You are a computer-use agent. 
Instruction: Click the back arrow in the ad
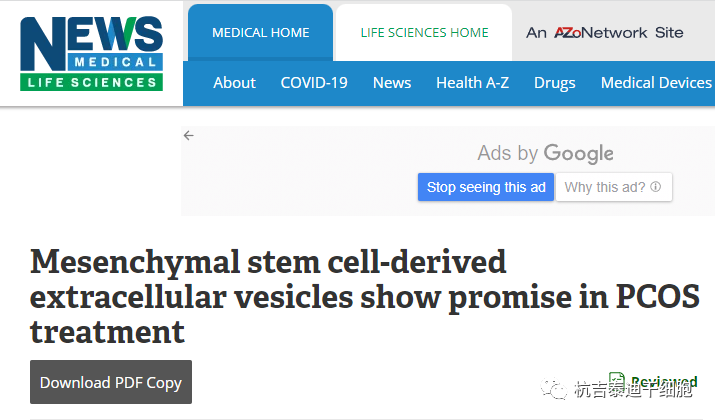point(189,136)
